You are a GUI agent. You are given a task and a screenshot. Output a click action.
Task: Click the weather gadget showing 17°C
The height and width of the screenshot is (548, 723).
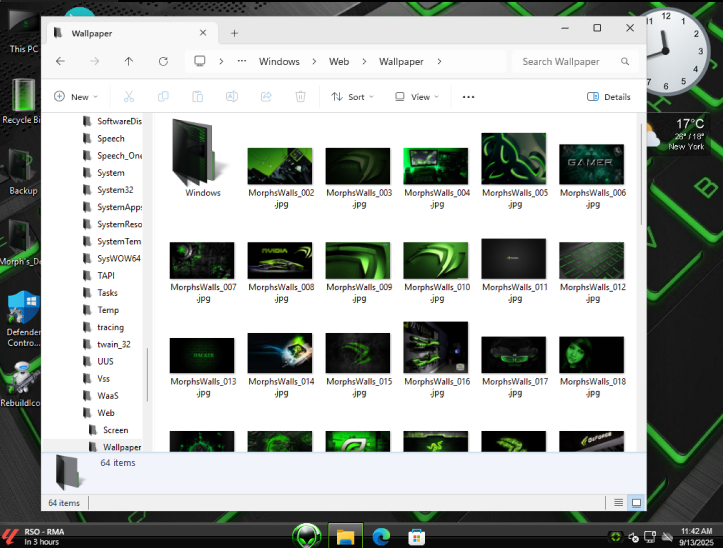pos(678,135)
